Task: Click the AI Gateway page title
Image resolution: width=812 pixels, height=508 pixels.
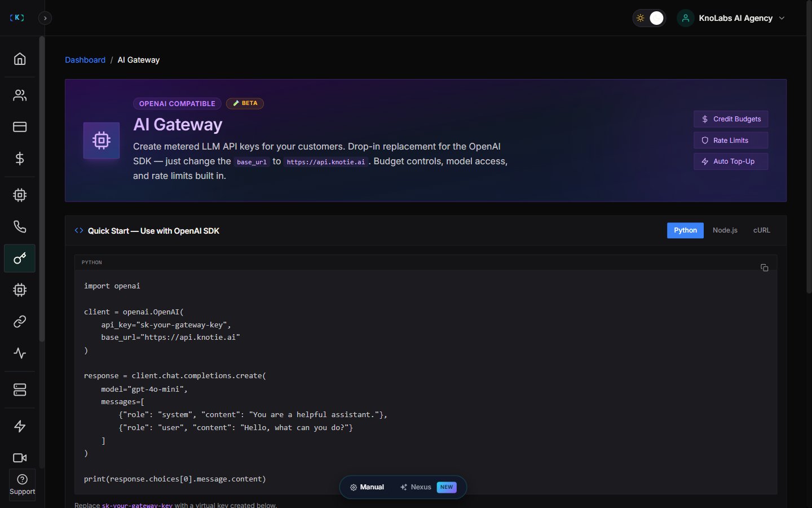Action: (178, 124)
